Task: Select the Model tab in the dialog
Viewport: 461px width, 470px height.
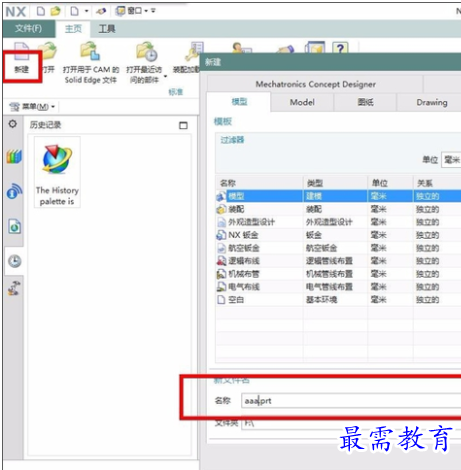Action: 302,102
